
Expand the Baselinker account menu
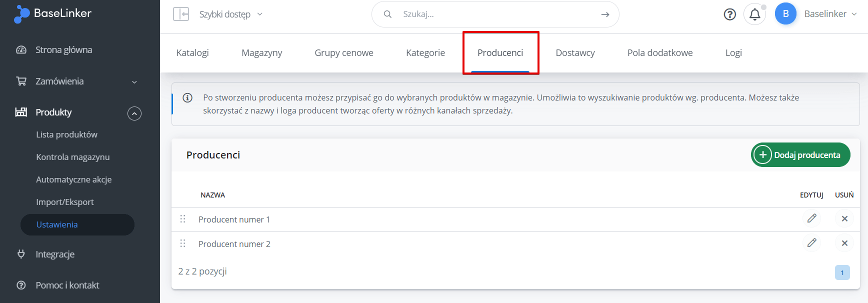(x=830, y=14)
